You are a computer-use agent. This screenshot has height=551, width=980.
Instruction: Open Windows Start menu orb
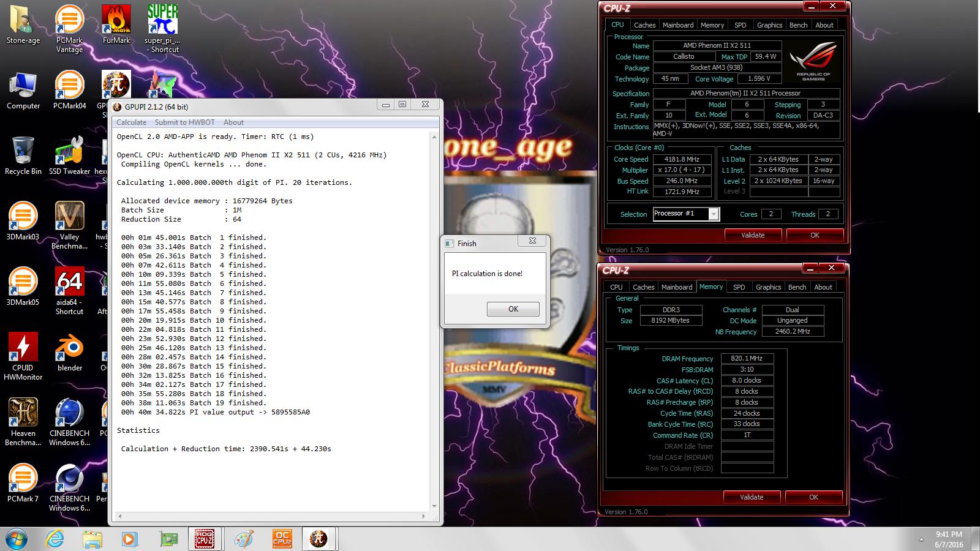pyautogui.click(x=17, y=539)
